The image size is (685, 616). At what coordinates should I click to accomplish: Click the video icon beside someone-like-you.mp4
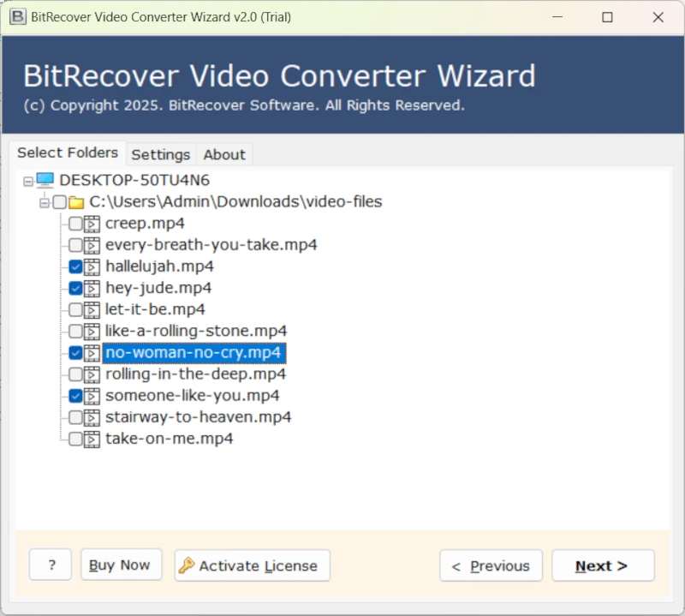[92, 396]
